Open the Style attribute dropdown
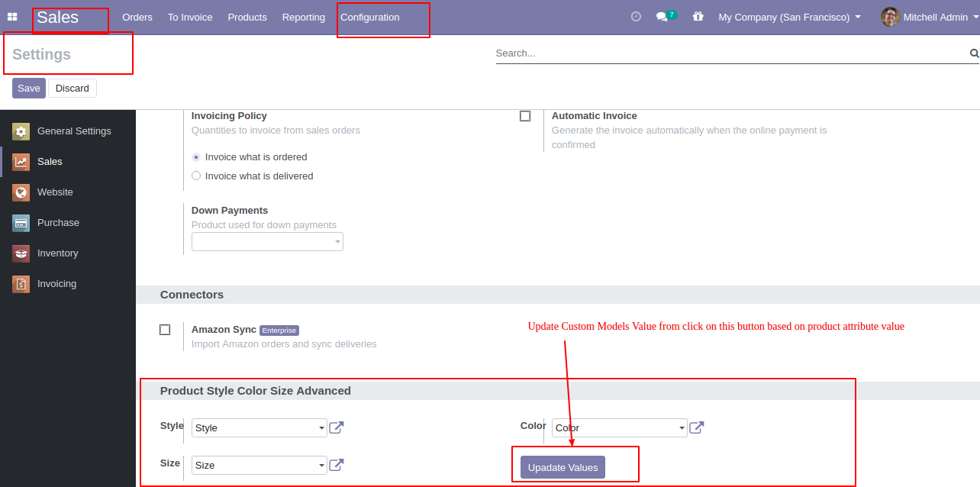 tap(260, 428)
